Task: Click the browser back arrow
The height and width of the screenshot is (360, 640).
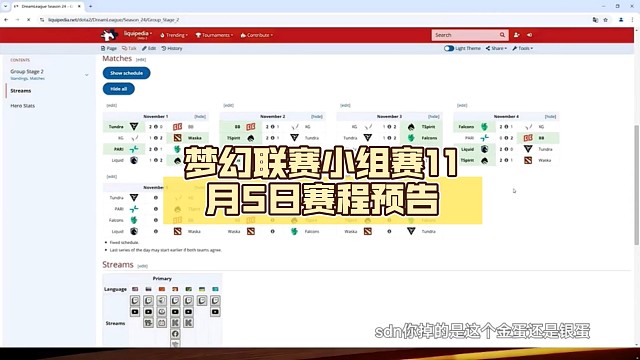Action: pyautogui.click(x=6, y=20)
